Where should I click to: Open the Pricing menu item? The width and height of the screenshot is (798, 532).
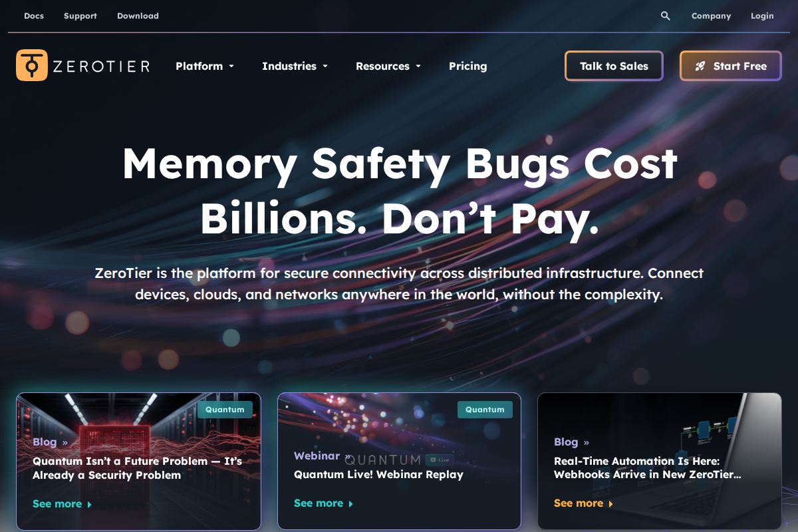pos(468,66)
